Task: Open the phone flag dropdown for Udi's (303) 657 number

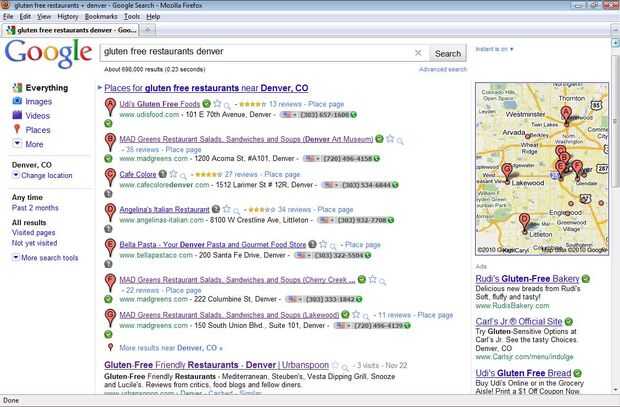Action: [x=287, y=115]
